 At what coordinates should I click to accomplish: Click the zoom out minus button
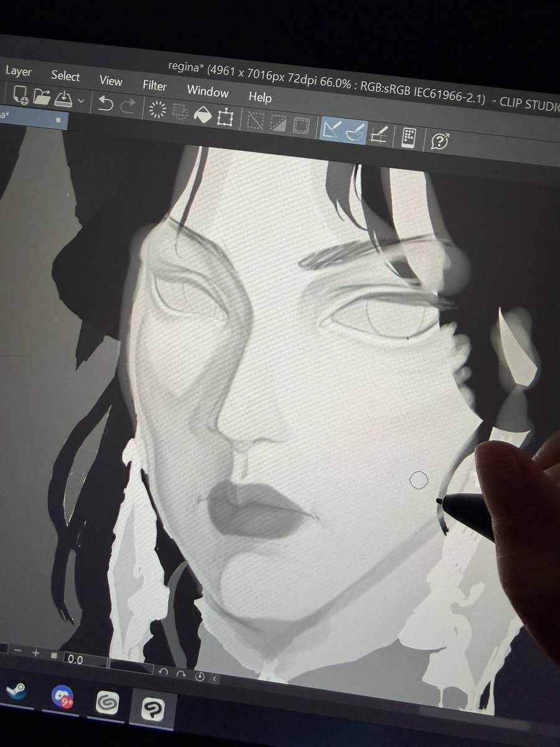coord(17,651)
